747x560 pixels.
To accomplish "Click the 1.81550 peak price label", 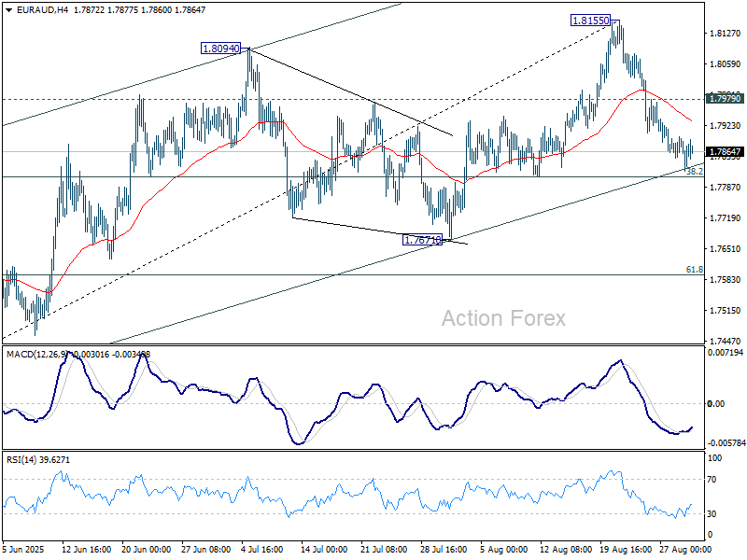I will (x=592, y=20).
